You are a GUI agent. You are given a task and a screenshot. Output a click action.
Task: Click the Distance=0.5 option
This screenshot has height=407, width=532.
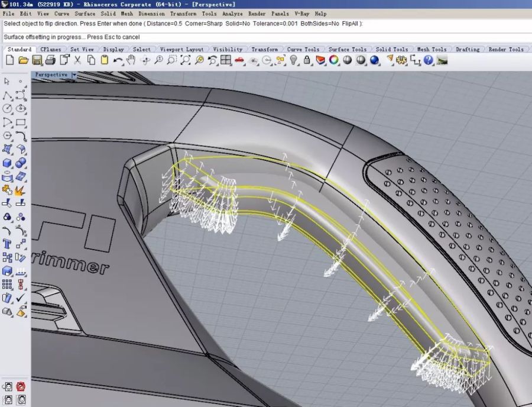coord(165,24)
